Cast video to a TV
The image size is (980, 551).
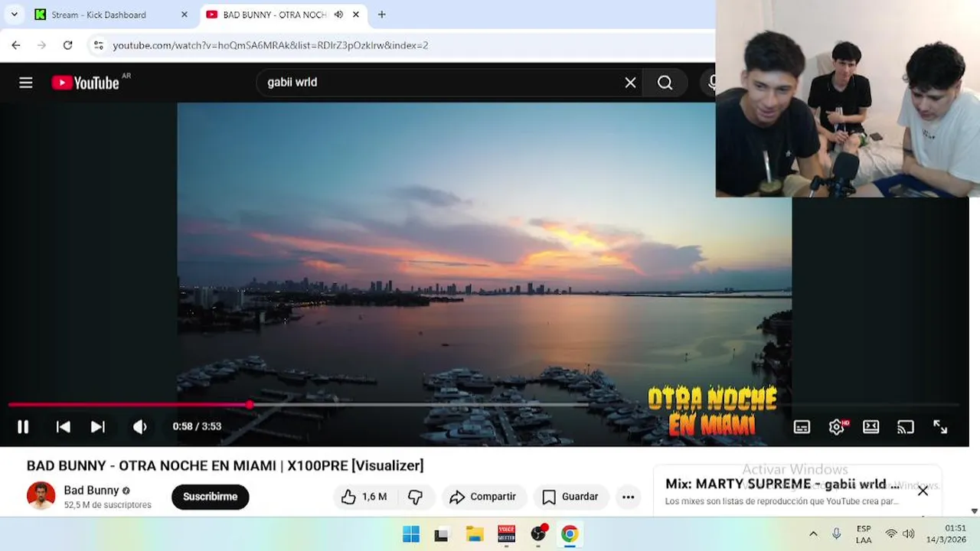pyautogui.click(x=906, y=427)
